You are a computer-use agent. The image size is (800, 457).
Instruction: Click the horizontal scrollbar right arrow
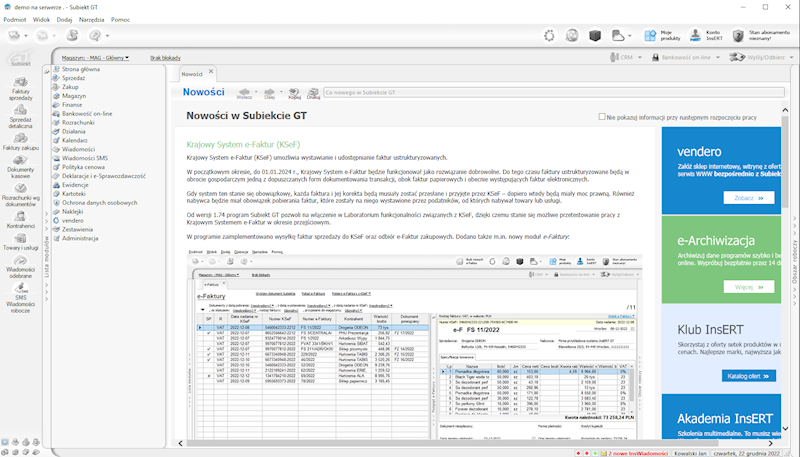click(770, 443)
